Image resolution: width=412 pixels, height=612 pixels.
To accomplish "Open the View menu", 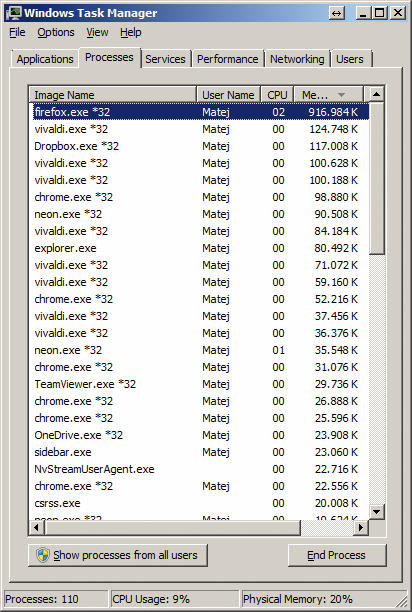I will (97, 32).
